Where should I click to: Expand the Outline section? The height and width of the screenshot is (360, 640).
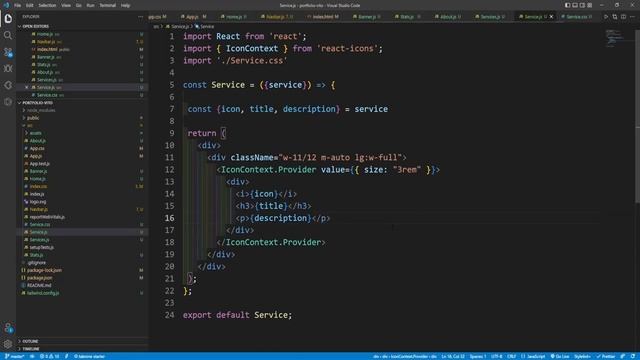[x=82, y=341]
